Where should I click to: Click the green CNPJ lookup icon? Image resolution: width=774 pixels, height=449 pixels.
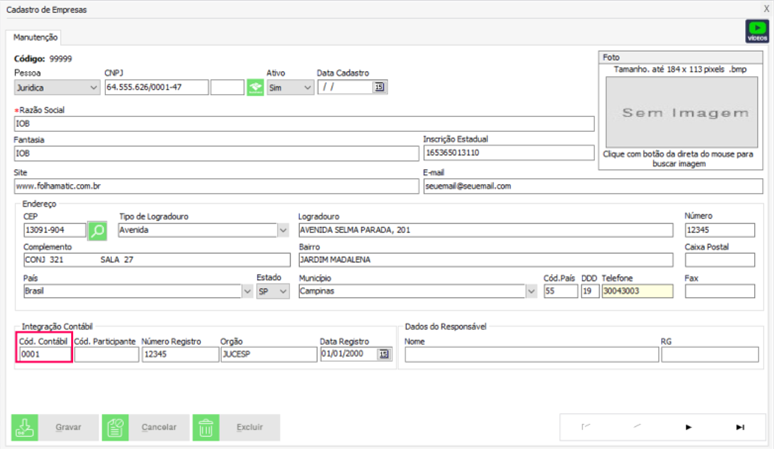coord(255,88)
